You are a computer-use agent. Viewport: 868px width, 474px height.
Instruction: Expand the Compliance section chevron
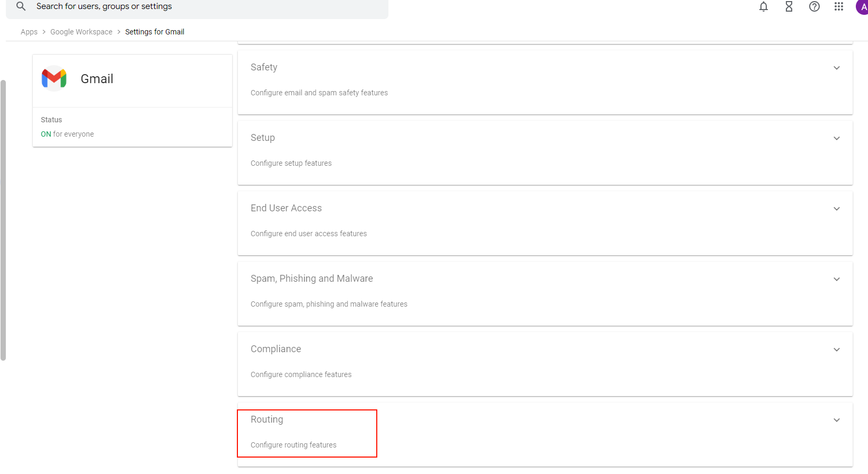(836, 350)
